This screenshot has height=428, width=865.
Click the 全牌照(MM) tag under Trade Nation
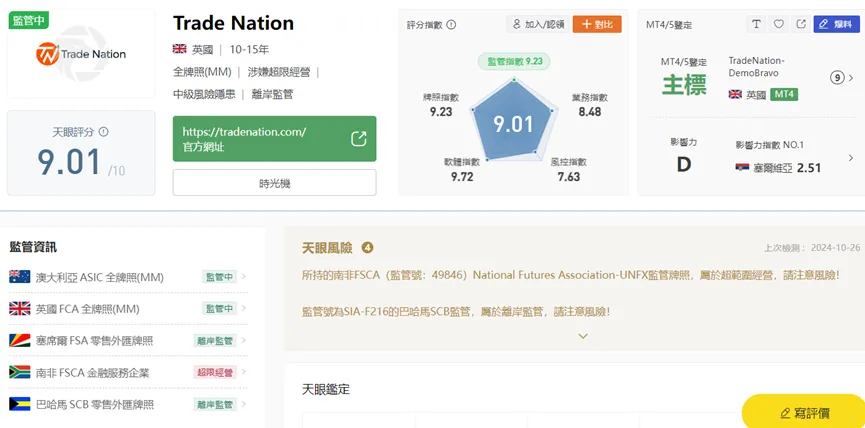tap(202, 72)
